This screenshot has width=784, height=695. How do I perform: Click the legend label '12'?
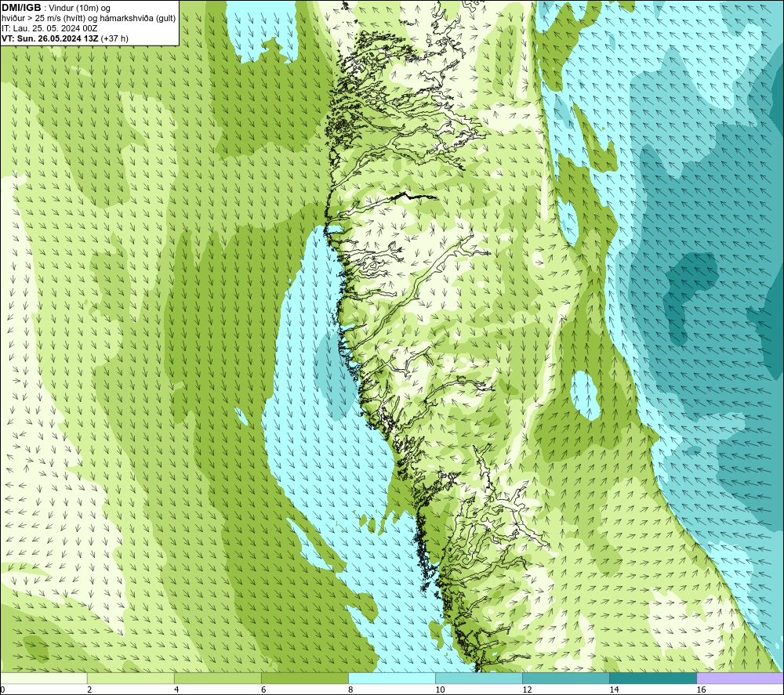click(x=527, y=690)
